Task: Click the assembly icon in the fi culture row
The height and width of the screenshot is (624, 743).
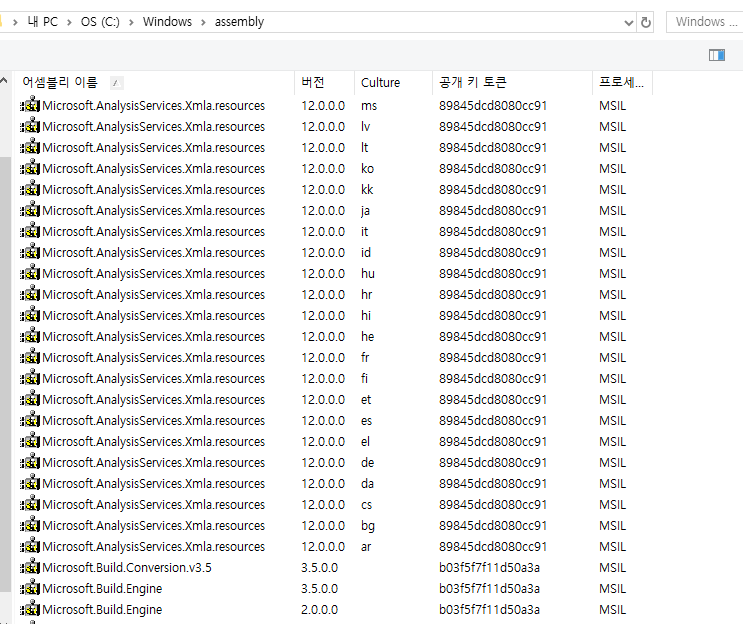Action: pos(30,378)
